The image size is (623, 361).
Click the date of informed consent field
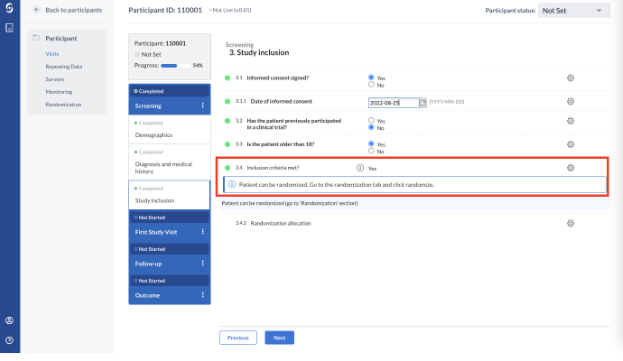[x=393, y=102]
